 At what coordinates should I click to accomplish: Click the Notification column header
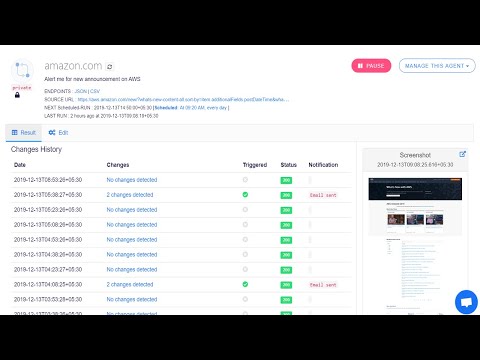click(323, 165)
